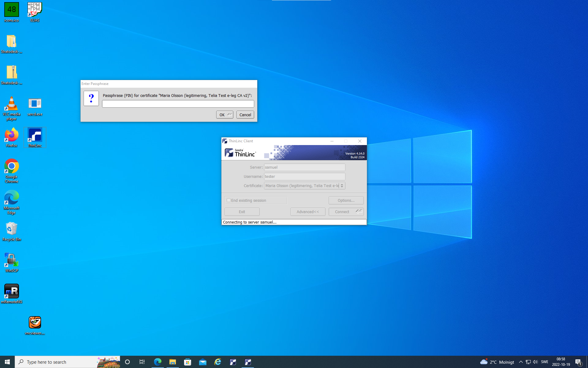Select the Microsoft Edge desktop shortcut
Screen dimensions: 588x368
coord(12,202)
